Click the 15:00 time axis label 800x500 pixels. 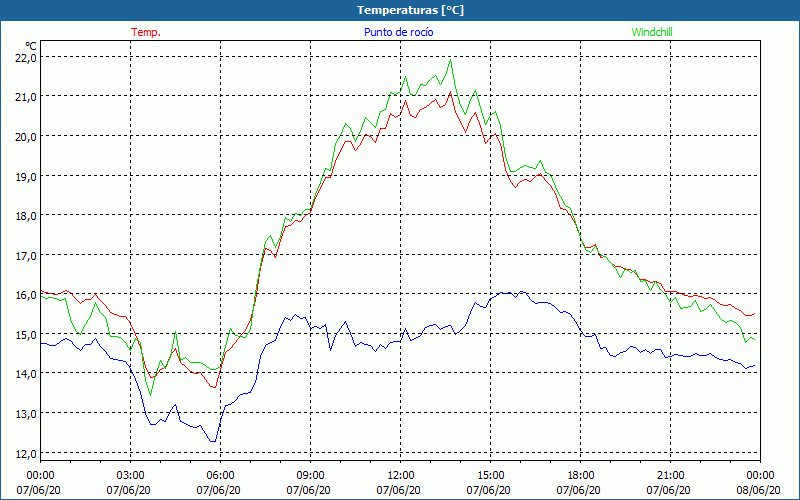click(490, 476)
